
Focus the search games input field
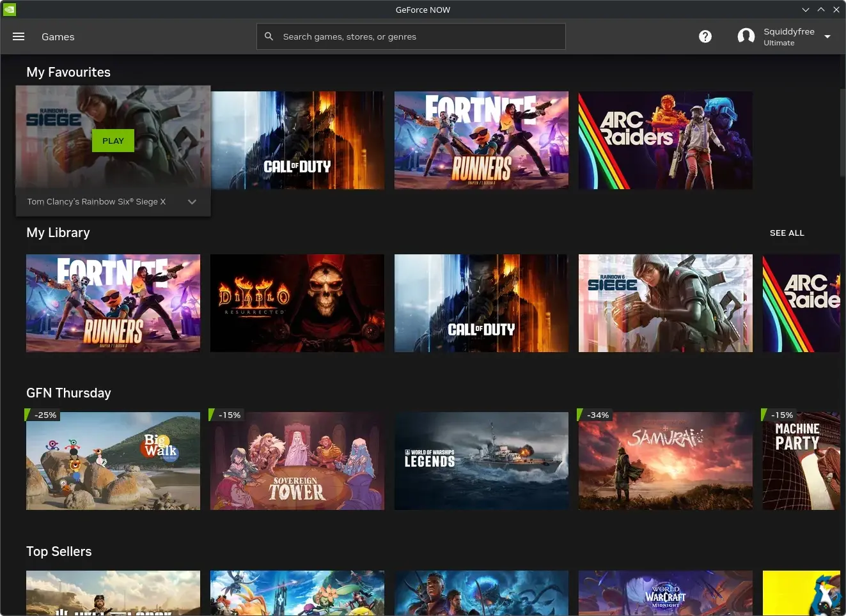pyautogui.click(x=411, y=36)
